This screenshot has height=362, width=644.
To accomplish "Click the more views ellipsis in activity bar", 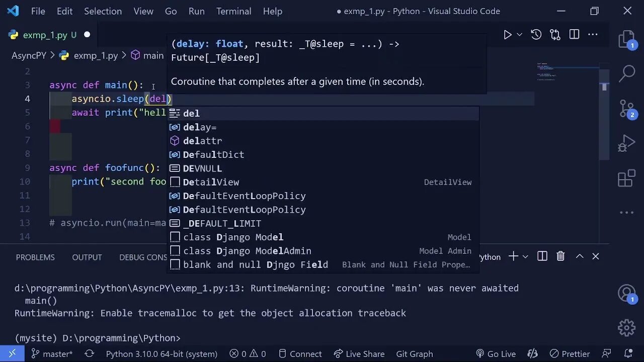I will pos(627,212).
